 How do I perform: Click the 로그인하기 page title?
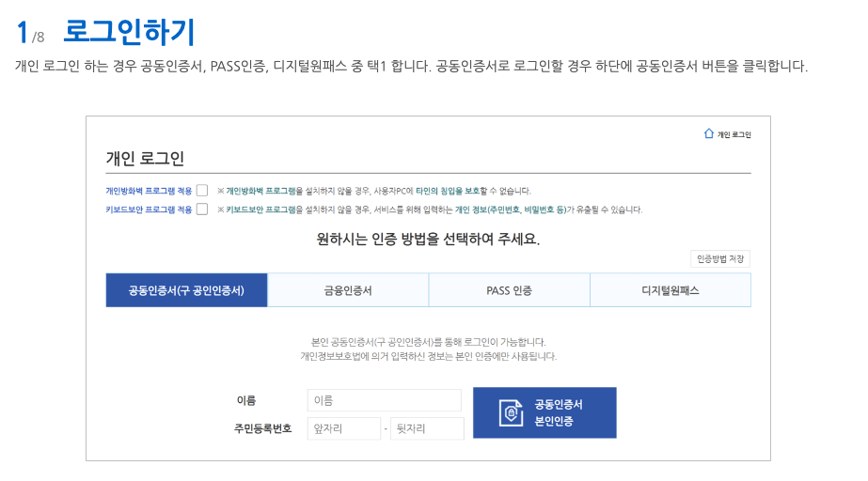(x=129, y=32)
